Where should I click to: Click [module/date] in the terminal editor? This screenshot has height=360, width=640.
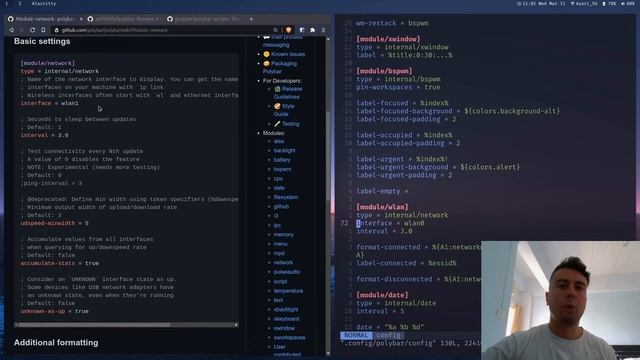[382, 295]
